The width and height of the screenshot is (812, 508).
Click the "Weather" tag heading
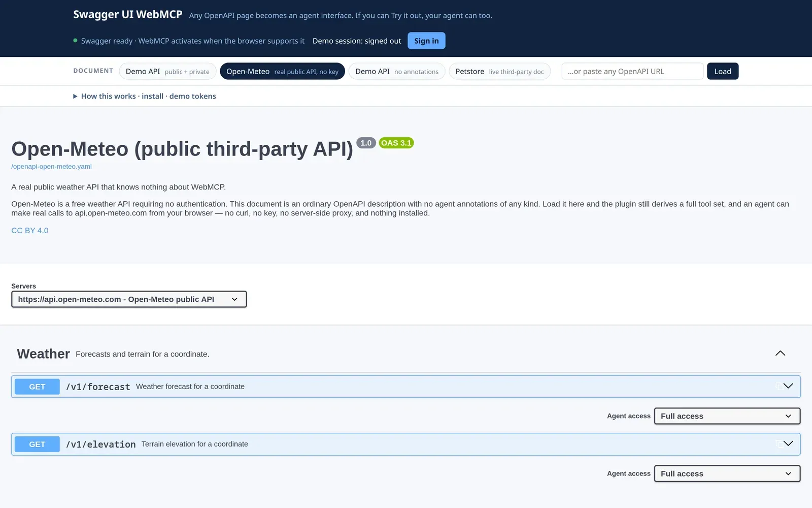43,354
